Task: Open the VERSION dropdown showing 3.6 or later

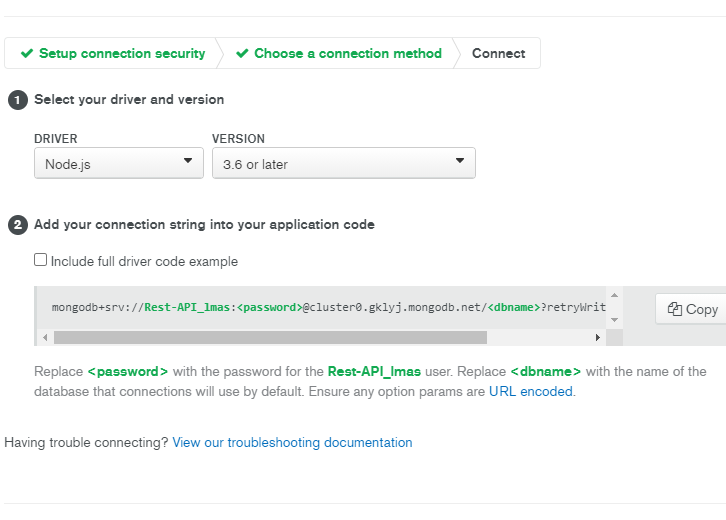Action: point(344,163)
